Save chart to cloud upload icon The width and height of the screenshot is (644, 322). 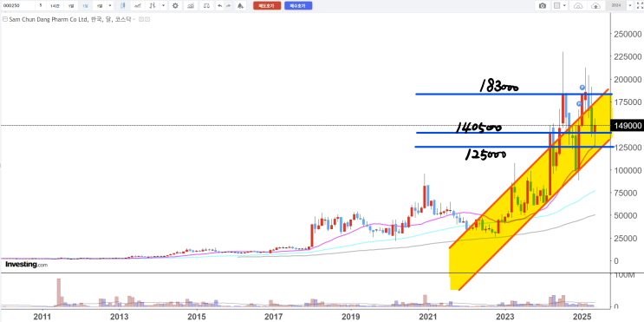[596, 6]
